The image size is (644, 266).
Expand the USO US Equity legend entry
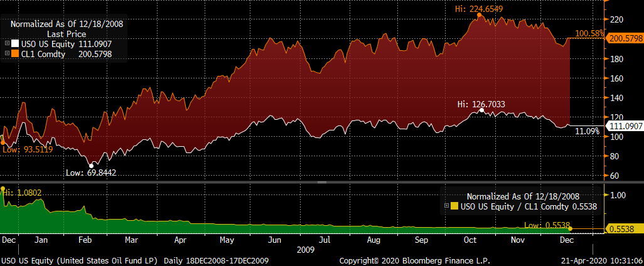click(8, 44)
